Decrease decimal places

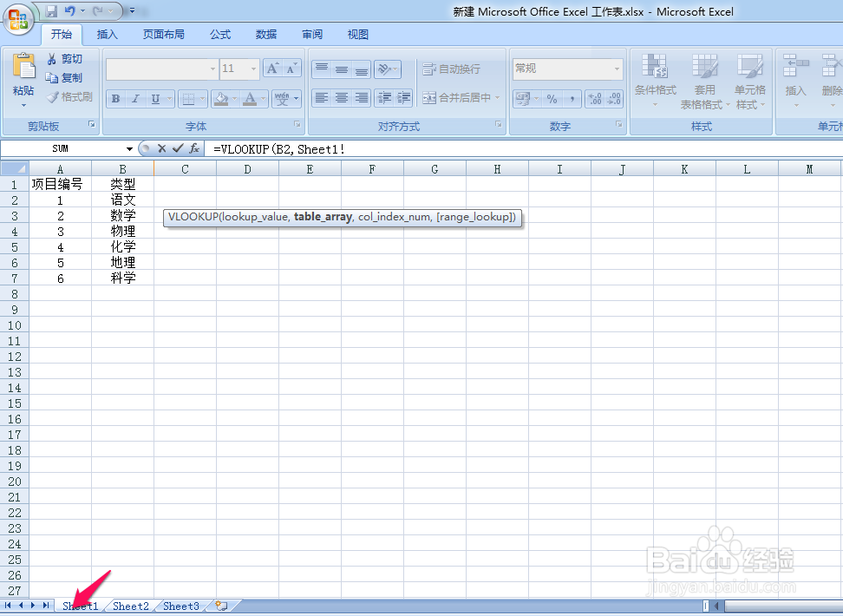tap(614, 98)
